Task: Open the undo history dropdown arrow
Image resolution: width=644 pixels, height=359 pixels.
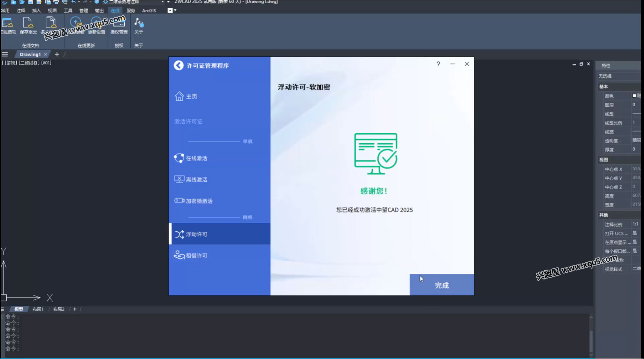Action: 79,2
